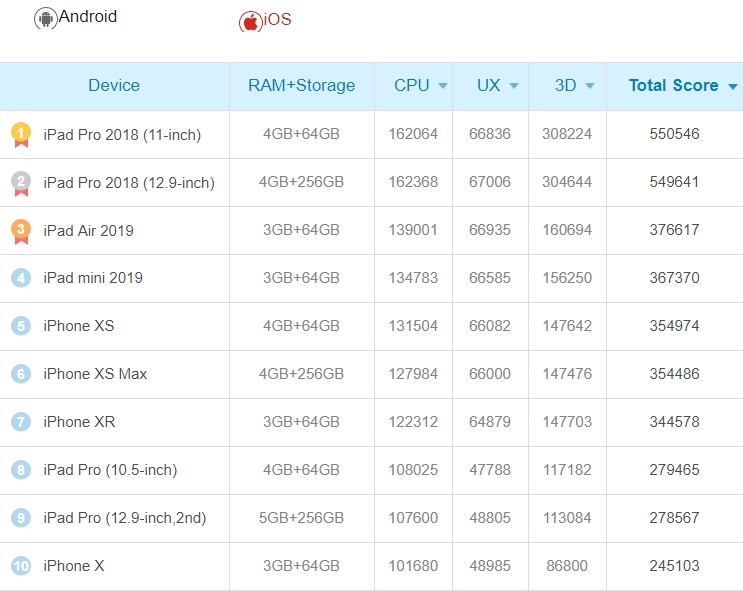Image resolution: width=743 pixels, height=591 pixels.
Task: Select iPad Pro (10.5-inch) device name
Action: [x=110, y=470]
